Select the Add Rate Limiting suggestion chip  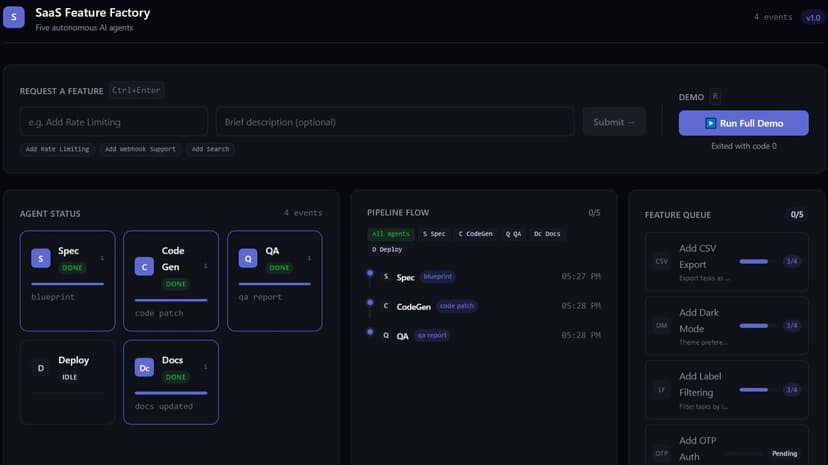[58, 149]
